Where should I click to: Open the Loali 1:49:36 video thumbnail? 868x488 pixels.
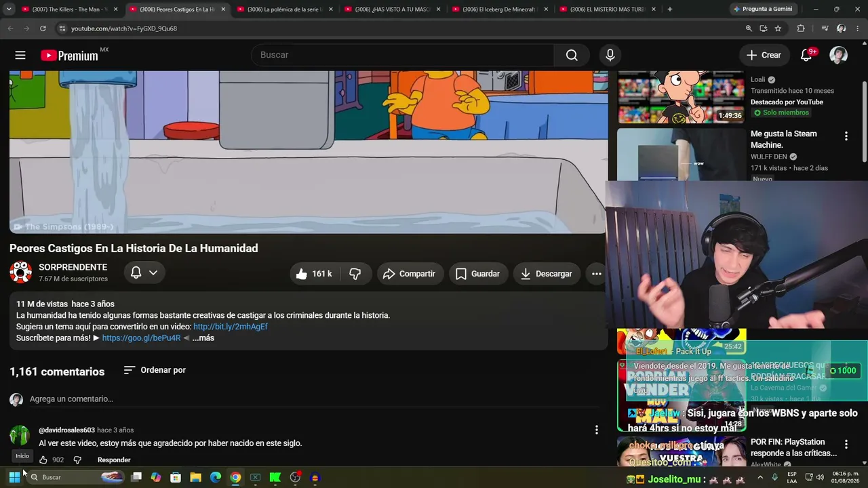(681, 98)
